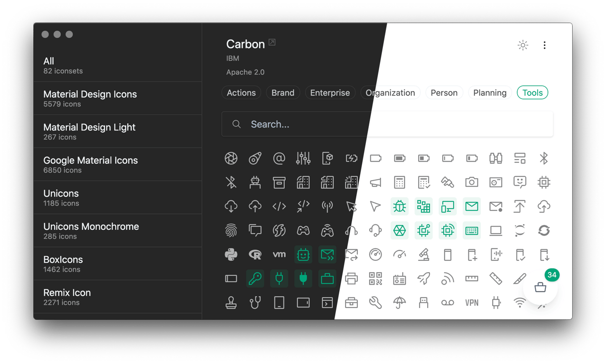The height and width of the screenshot is (364, 606).
Task: Click the green key icon
Action: 255,278
